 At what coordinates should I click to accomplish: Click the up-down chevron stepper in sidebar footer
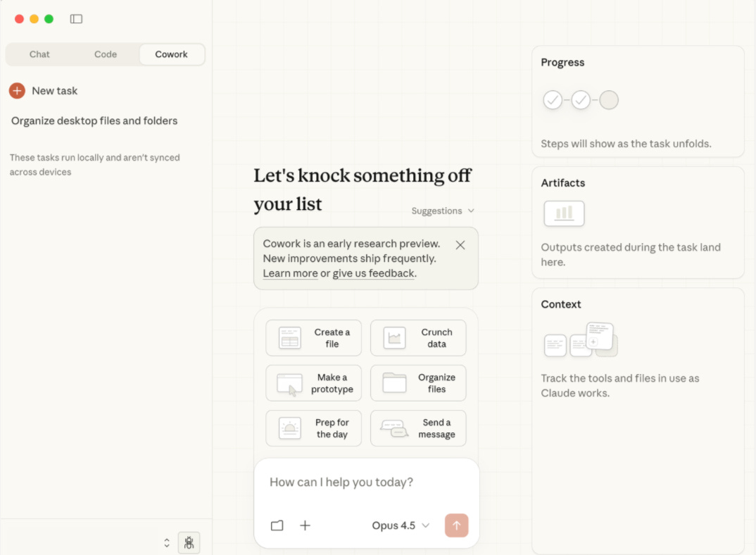(167, 543)
